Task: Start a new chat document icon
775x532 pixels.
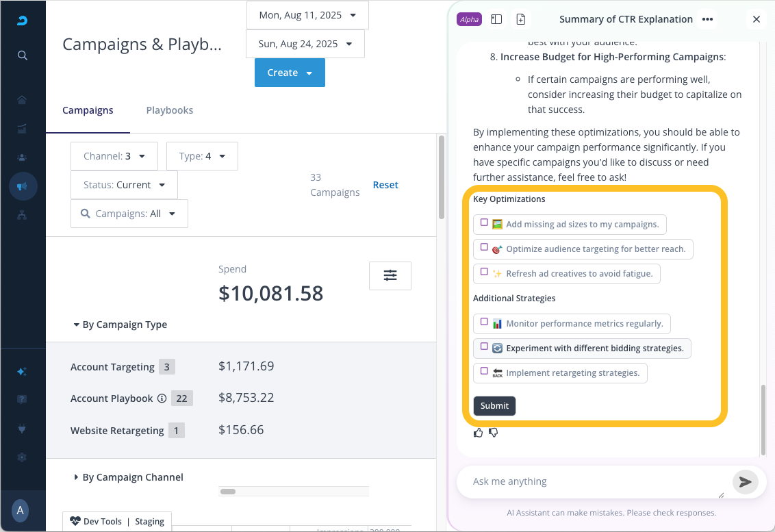Action: click(x=521, y=19)
